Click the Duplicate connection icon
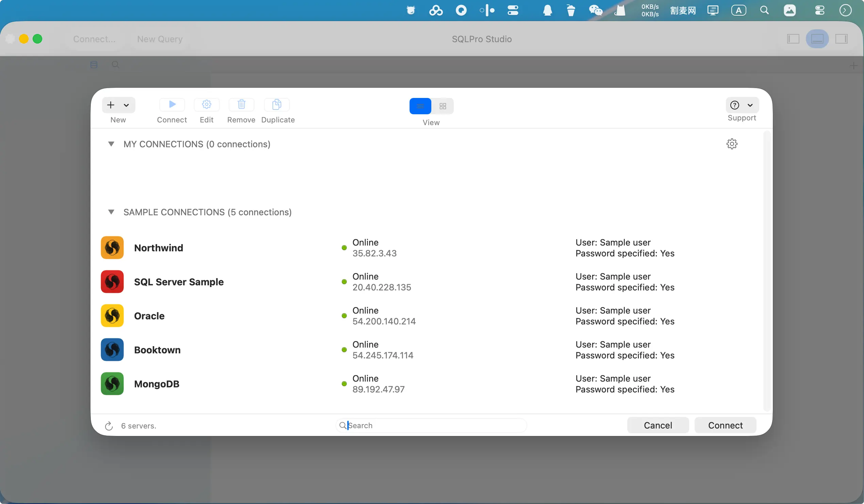Image resolution: width=864 pixels, height=504 pixels. pos(277,104)
